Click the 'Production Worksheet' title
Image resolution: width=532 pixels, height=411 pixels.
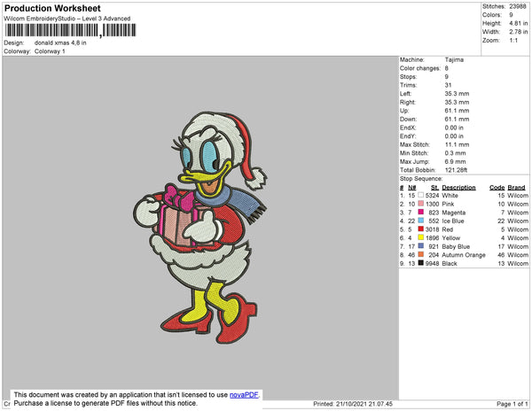point(52,9)
